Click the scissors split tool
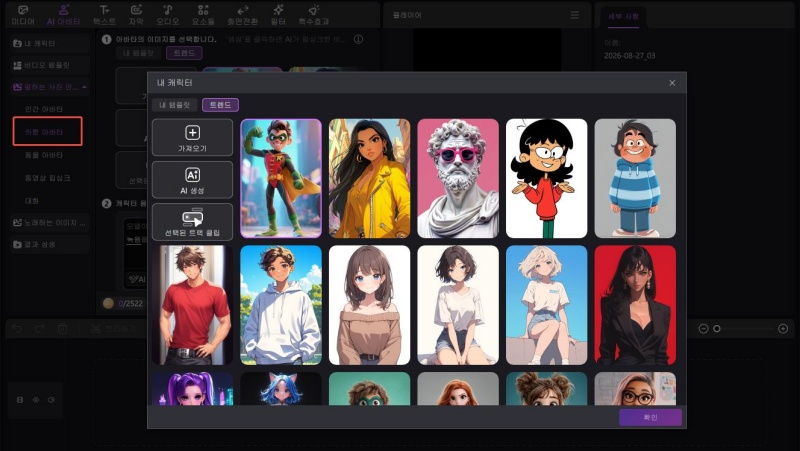This screenshot has width=800, height=451. click(95, 329)
